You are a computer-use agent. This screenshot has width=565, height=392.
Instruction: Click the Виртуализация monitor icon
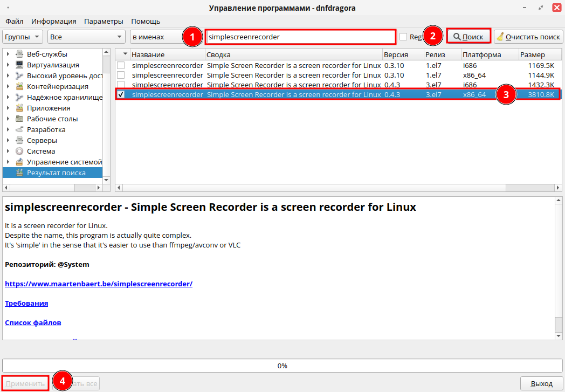[x=19, y=65]
